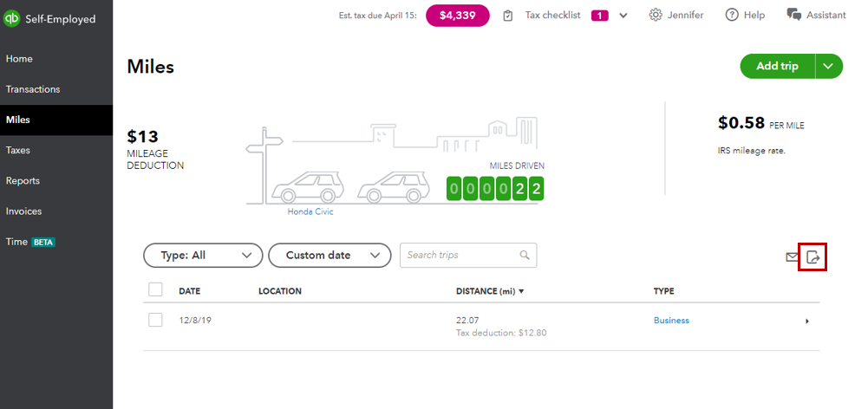Open the Custom date filter dropdown
The height and width of the screenshot is (409, 868).
pos(330,255)
